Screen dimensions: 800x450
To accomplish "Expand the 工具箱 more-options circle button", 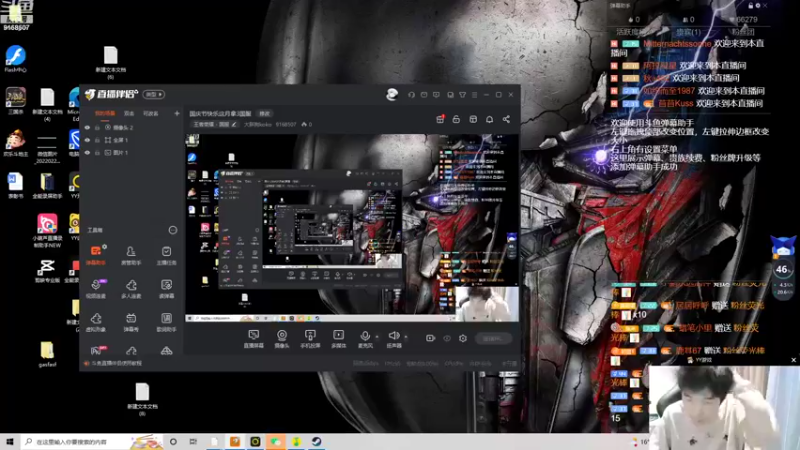I will point(173,230).
